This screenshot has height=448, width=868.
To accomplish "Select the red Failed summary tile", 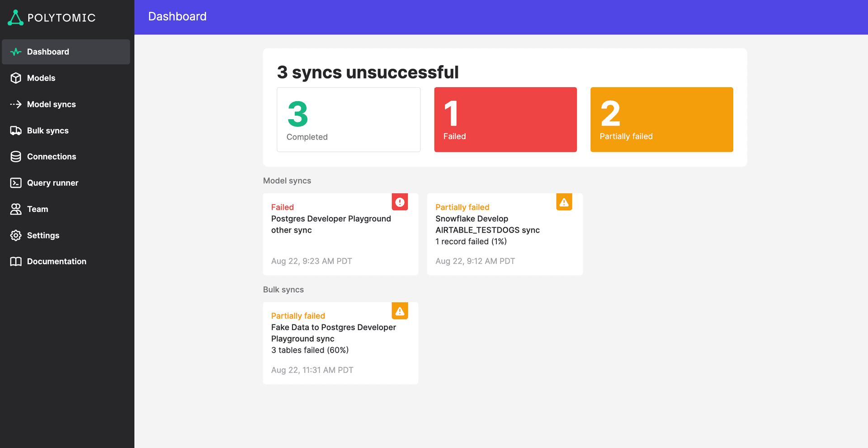I will coord(505,120).
